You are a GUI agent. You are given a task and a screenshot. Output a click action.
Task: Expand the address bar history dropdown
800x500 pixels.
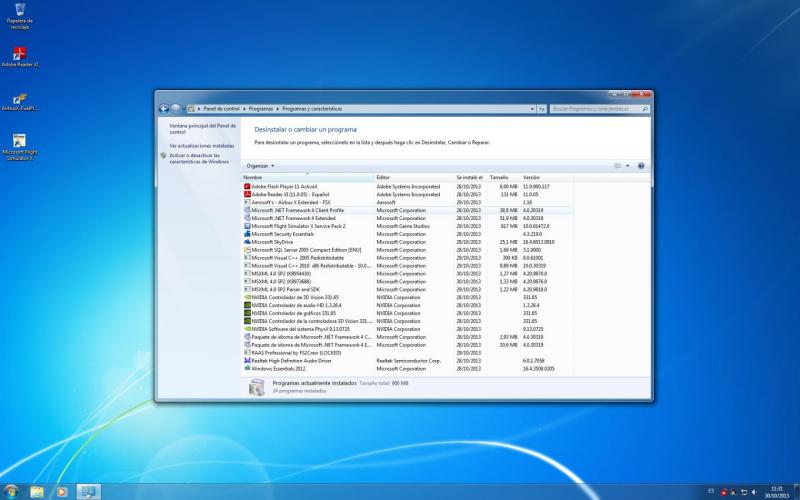(x=532, y=109)
